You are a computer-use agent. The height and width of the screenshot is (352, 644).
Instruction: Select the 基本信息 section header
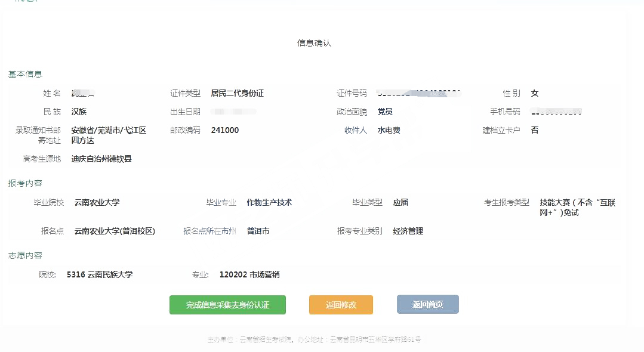25,74
